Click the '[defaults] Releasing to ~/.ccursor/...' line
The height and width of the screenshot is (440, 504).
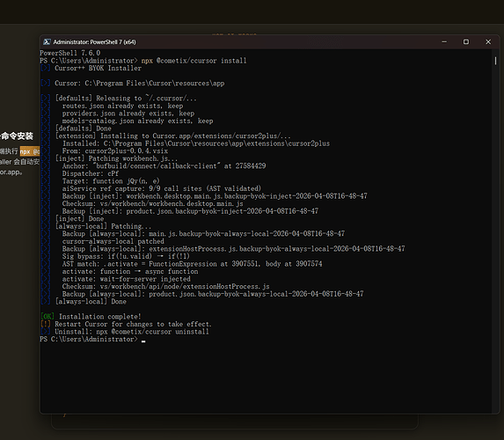click(x=126, y=98)
